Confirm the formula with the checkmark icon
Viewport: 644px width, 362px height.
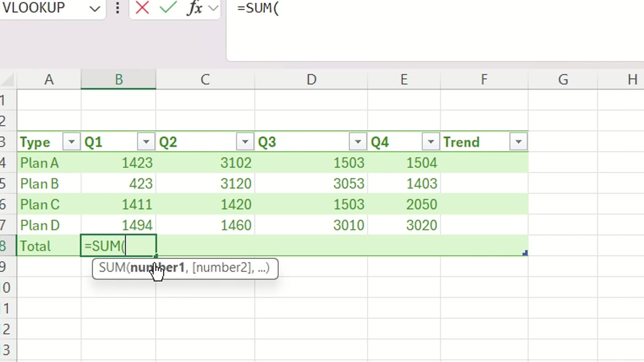[169, 8]
